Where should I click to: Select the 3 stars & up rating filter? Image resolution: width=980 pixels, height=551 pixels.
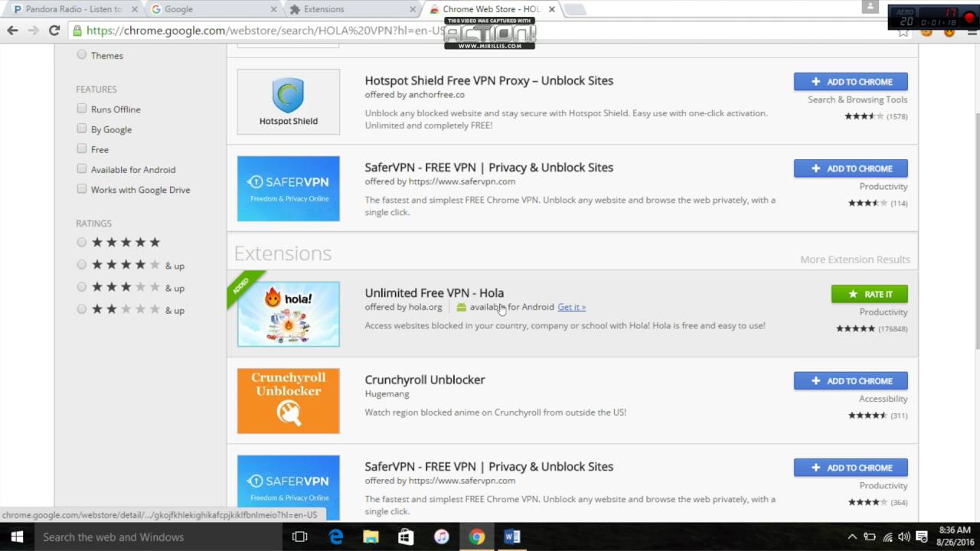click(x=81, y=287)
